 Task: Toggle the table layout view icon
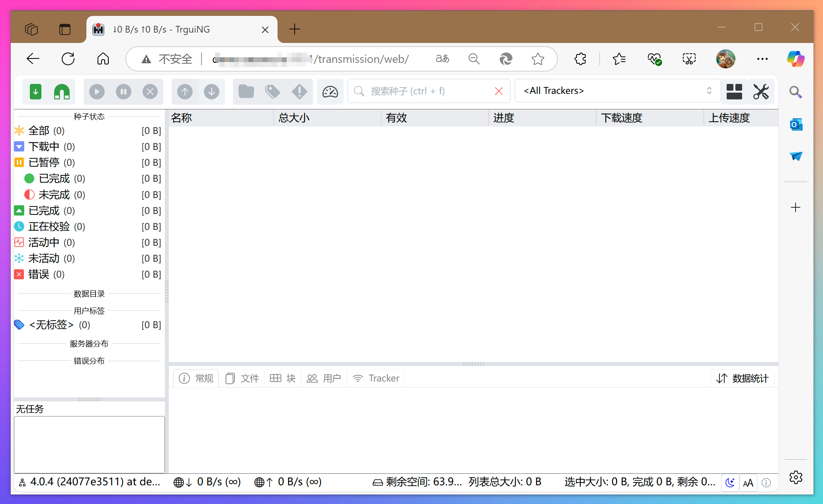[x=734, y=91]
